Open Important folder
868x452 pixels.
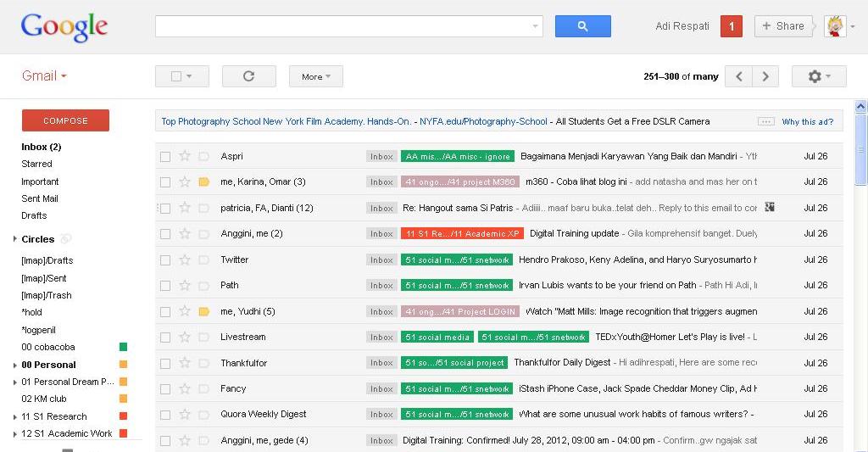click(x=40, y=181)
